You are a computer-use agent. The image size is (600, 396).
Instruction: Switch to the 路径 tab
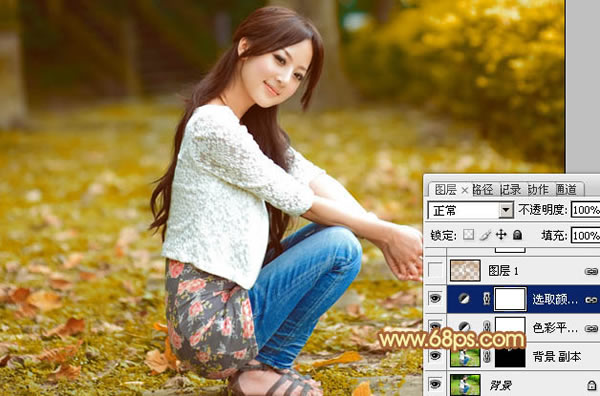click(x=482, y=189)
